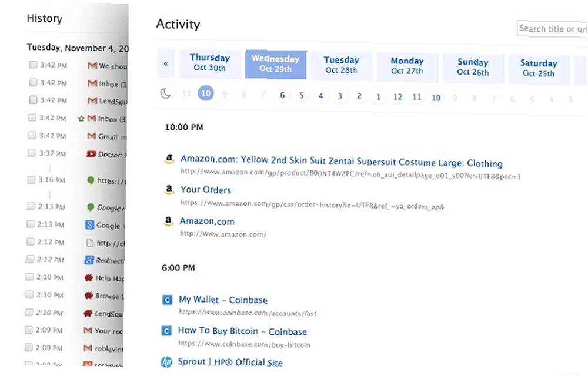
Task: Click the '3:16 PM' timestamp in History
Action: point(51,180)
